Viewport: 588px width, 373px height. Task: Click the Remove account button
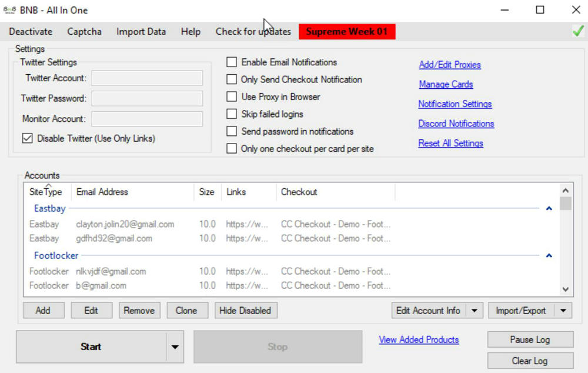pyautogui.click(x=139, y=310)
